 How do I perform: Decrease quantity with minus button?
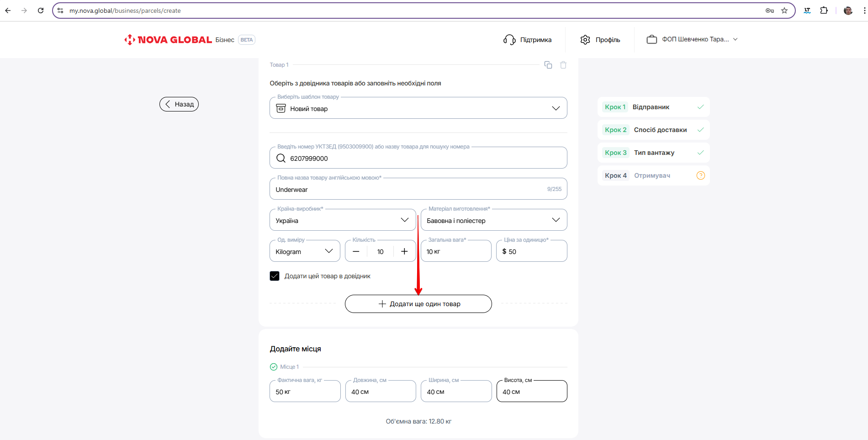click(356, 251)
